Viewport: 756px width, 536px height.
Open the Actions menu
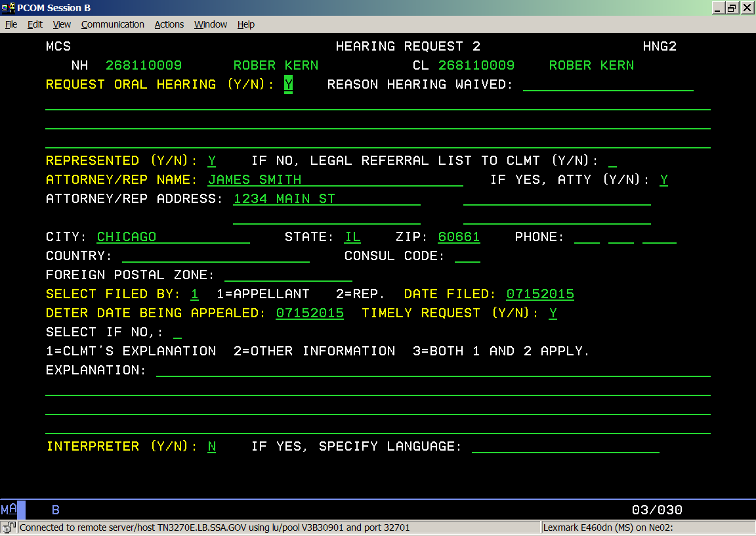(169, 24)
